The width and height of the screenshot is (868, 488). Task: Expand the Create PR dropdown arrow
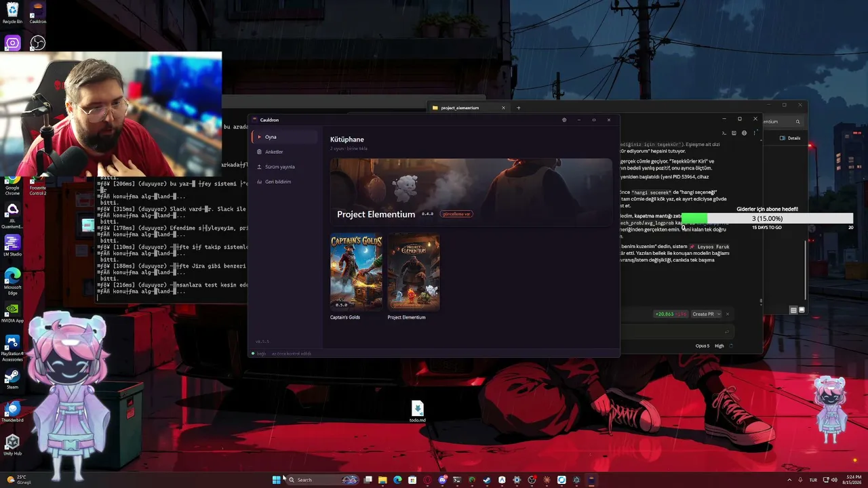pyautogui.click(x=719, y=314)
